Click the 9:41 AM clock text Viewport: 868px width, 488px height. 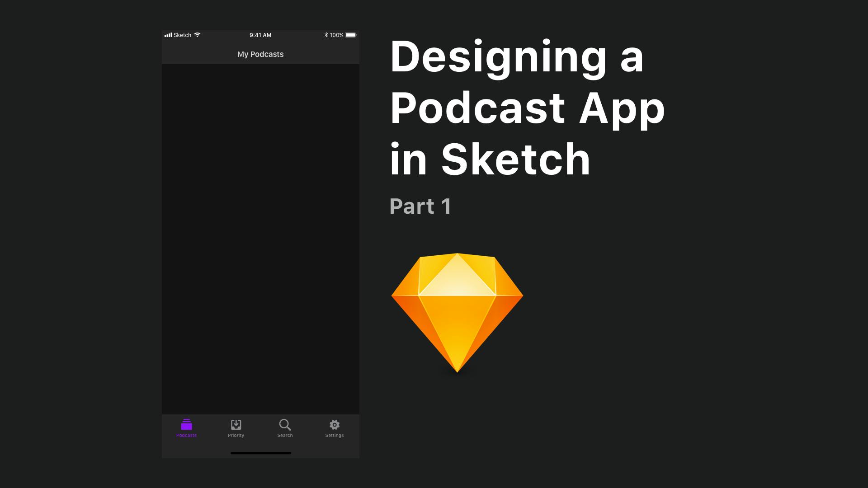pos(260,35)
